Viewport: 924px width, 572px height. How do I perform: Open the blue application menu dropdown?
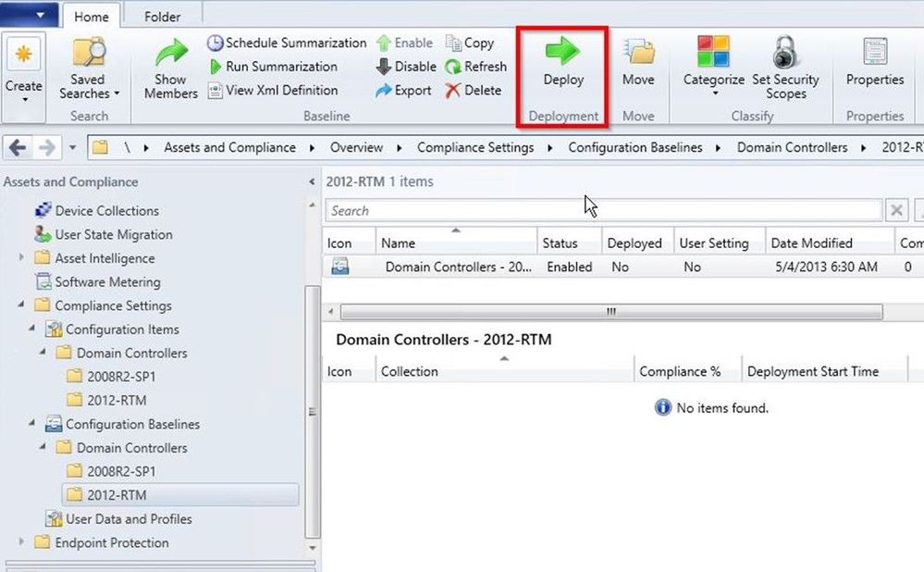point(30,15)
